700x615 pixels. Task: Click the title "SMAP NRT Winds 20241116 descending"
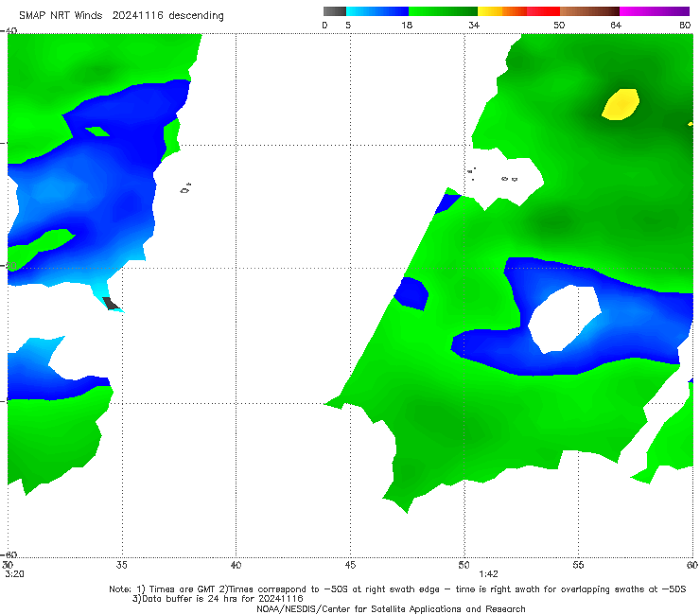[121, 16]
